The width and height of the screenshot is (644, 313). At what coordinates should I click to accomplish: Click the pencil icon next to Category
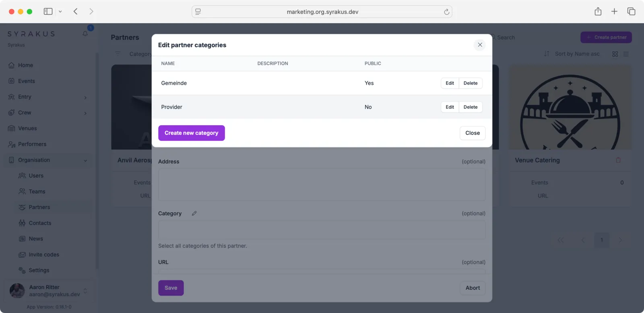tap(194, 213)
